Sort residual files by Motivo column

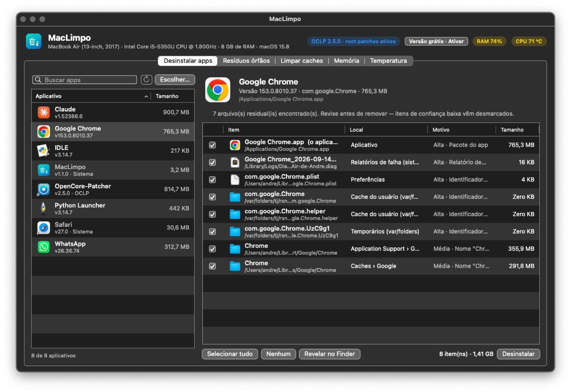pyautogui.click(x=461, y=130)
